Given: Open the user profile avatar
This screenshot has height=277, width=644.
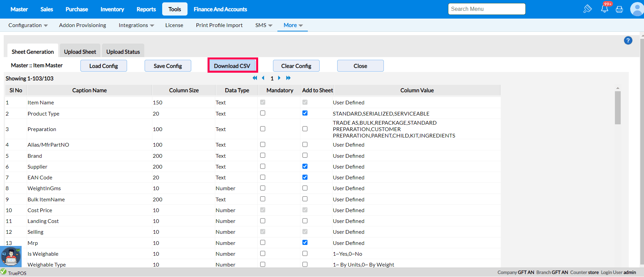Looking at the screenshot, I should (637, 9).
